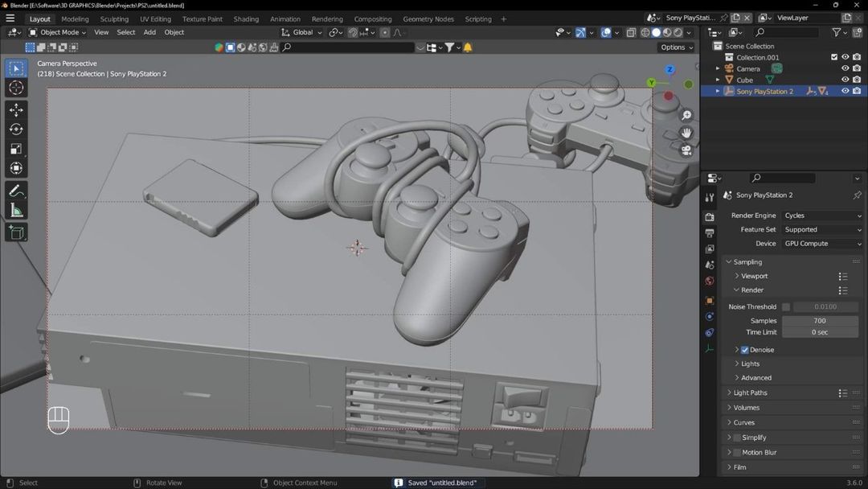
Task: Activate the Rotate tool
Action: [x=16, y=129]
